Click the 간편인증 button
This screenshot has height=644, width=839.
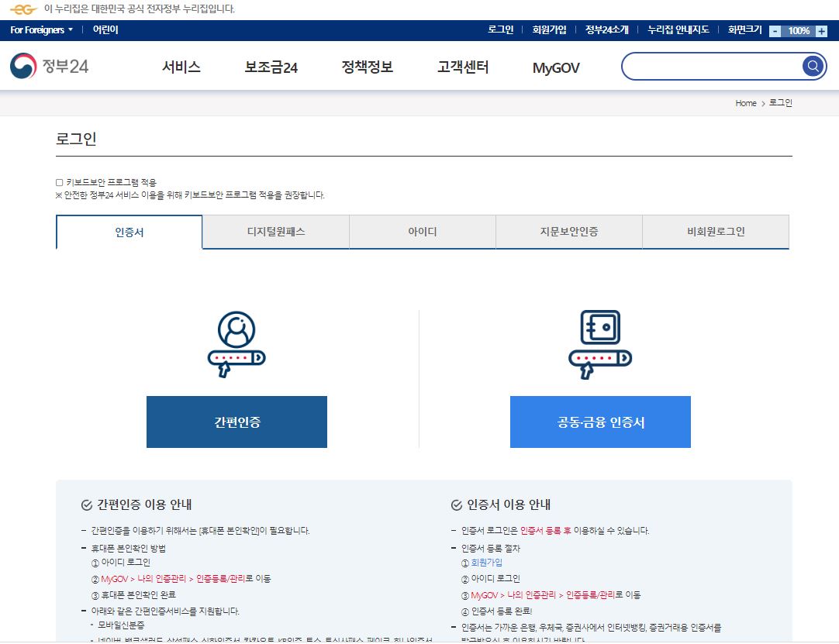[x=237, y=422]
